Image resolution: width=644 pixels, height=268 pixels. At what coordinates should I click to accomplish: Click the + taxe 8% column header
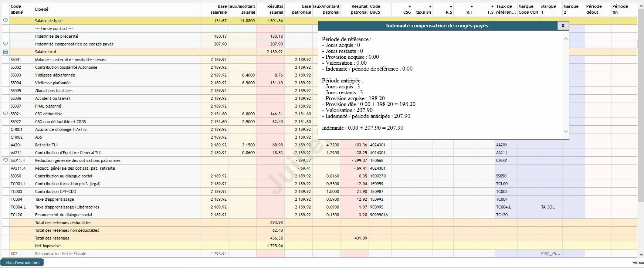[x=423, y=9]
